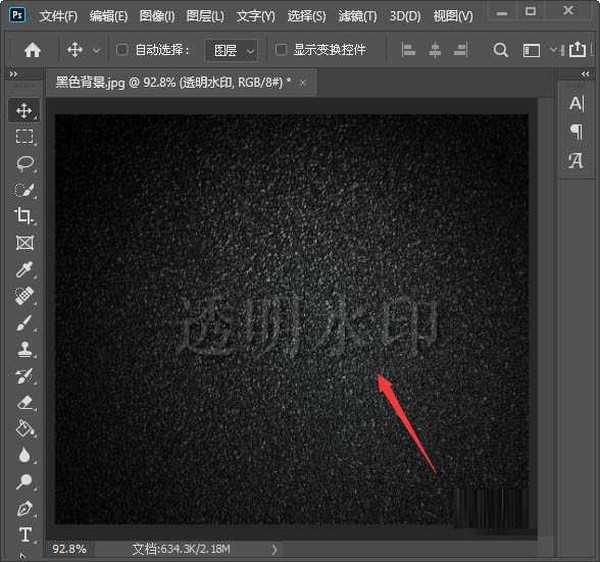Viewport: 600px width, 562px height.
Task: Open the 滤镜(T) menu
Action: 357,16
